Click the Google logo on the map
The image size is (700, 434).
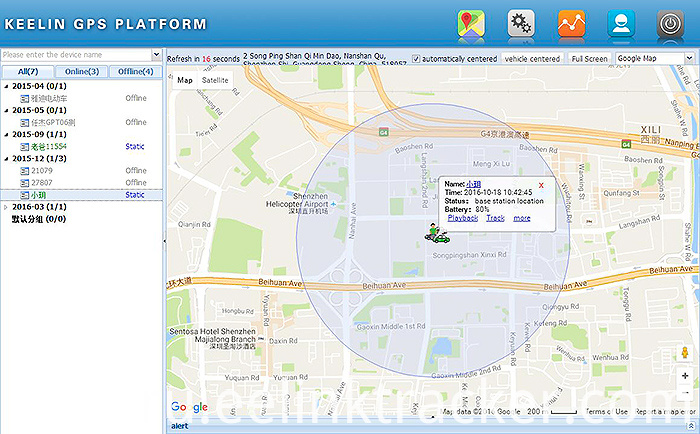(x=189, y=407)
